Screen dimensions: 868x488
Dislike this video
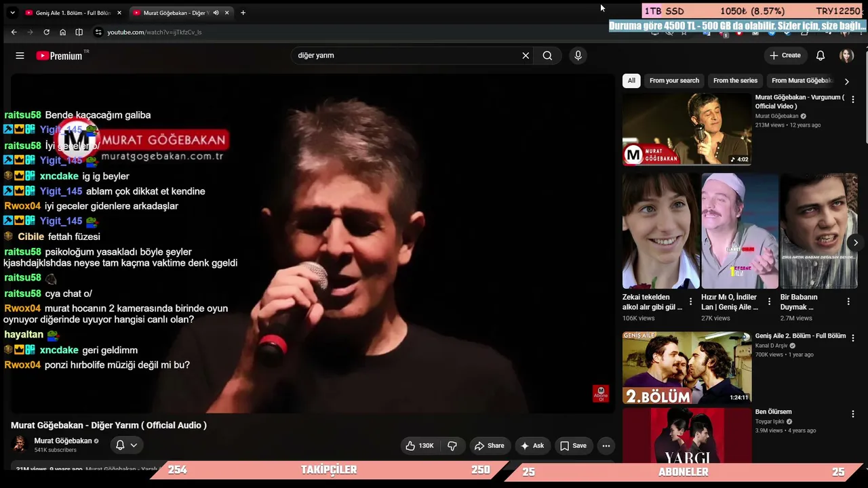452,445
